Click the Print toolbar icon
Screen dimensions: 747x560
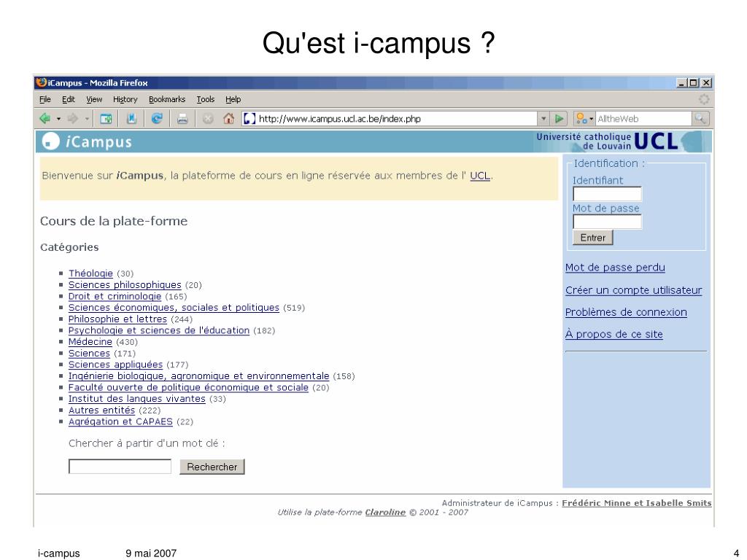[x=182, y=119]
